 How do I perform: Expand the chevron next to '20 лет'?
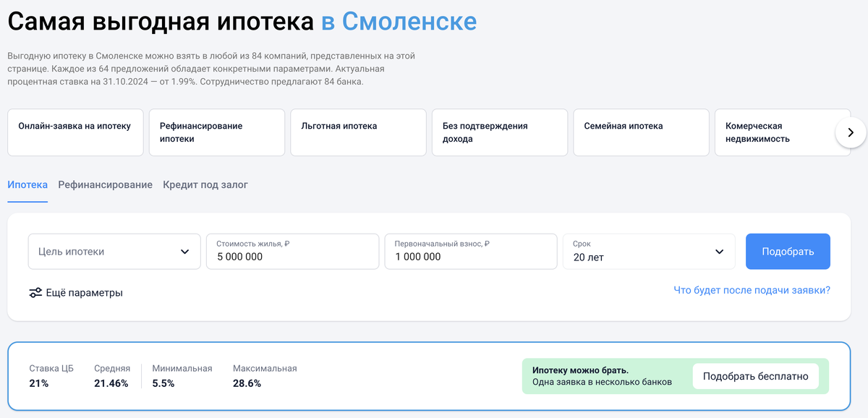tap(718, 251)
